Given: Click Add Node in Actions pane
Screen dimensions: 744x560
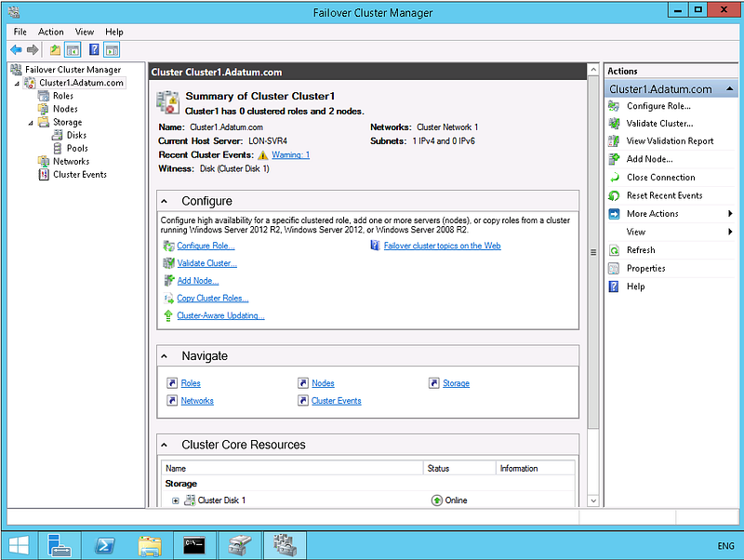Looking at the screenshot, I should pos(649,159).
